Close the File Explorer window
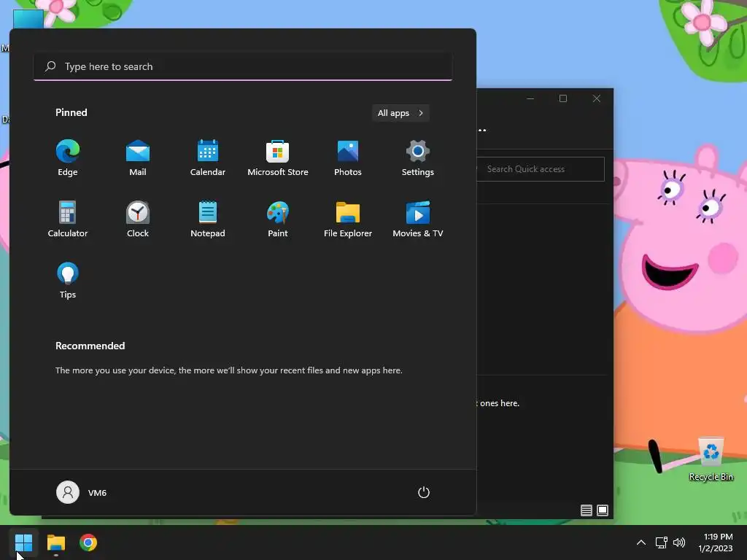Viewport: 747px width, 560px height. 597,98
